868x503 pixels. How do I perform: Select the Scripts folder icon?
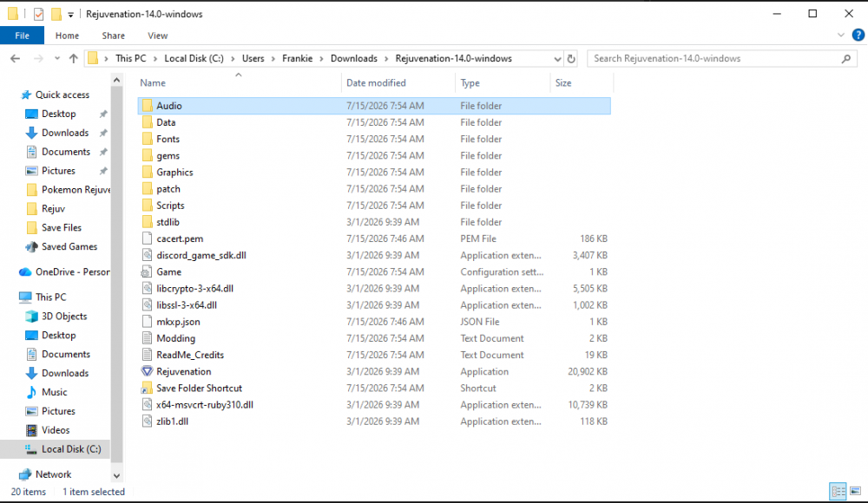click(x=147, y=206)
